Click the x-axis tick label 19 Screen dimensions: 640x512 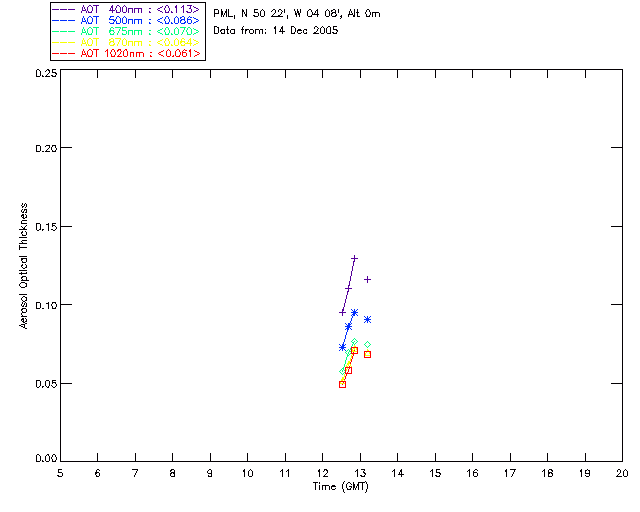(x=585, y=473)
